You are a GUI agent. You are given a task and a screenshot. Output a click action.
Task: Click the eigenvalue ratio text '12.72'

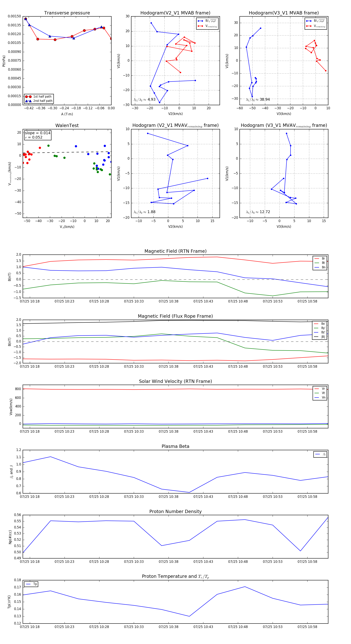click(265, 212)
